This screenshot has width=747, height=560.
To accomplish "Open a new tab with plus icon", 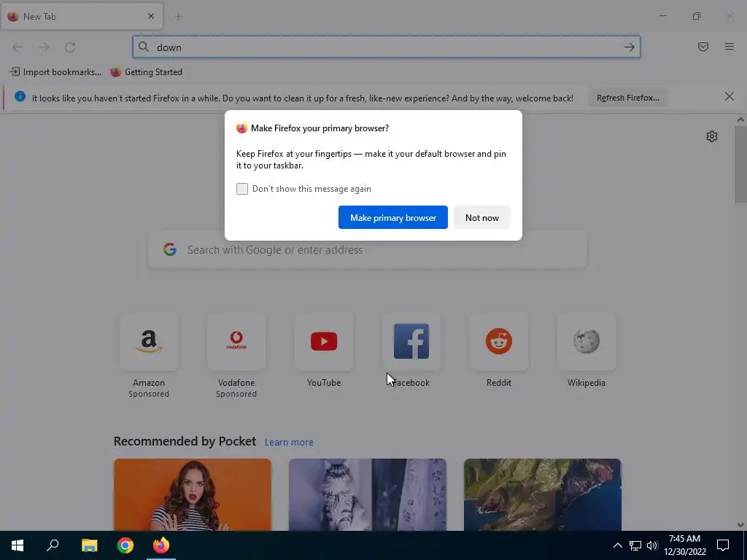I will point(179,17).
